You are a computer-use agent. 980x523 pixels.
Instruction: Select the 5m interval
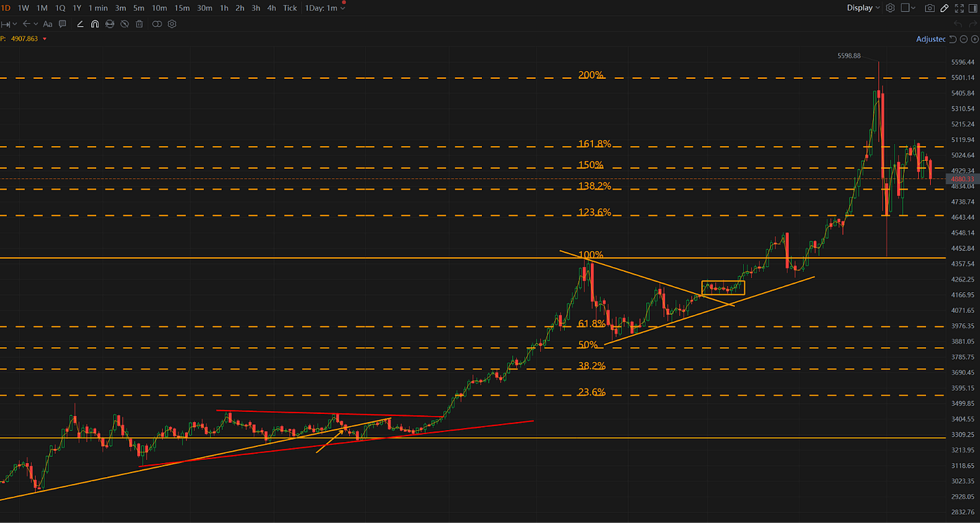(139, 8)
